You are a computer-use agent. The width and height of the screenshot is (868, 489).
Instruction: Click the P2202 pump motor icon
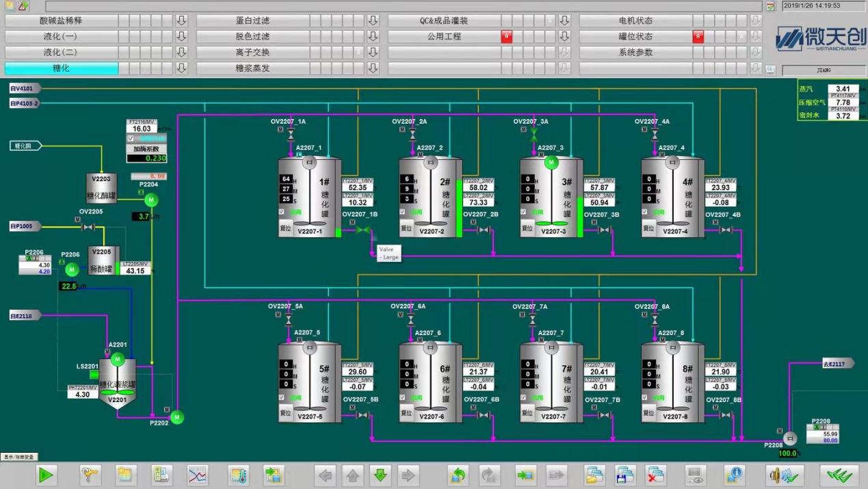tap(177, 417)
